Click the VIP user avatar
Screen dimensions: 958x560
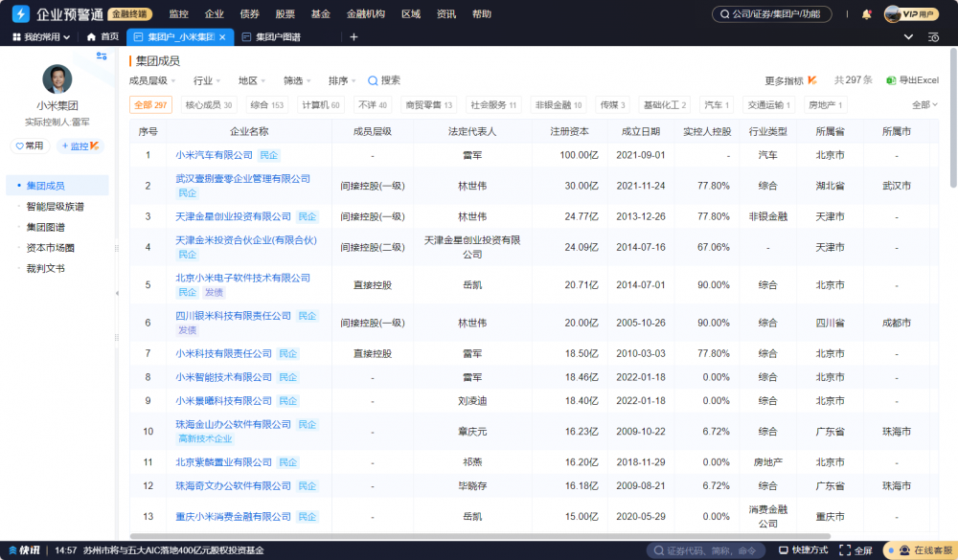click(x=893, y=14)
